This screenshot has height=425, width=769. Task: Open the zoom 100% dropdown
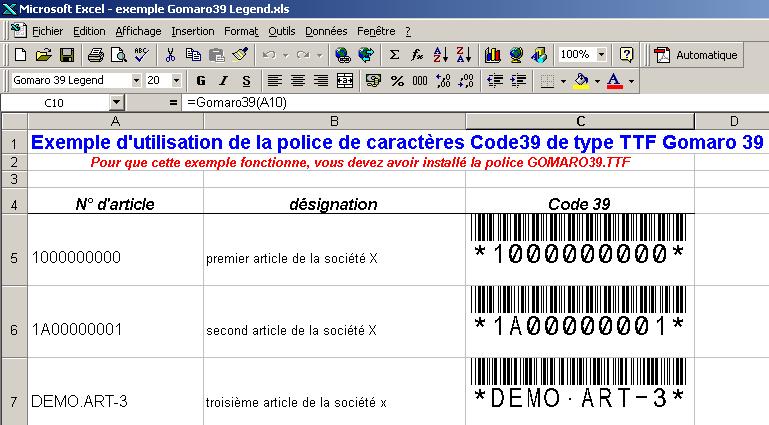tap(602, 54)
